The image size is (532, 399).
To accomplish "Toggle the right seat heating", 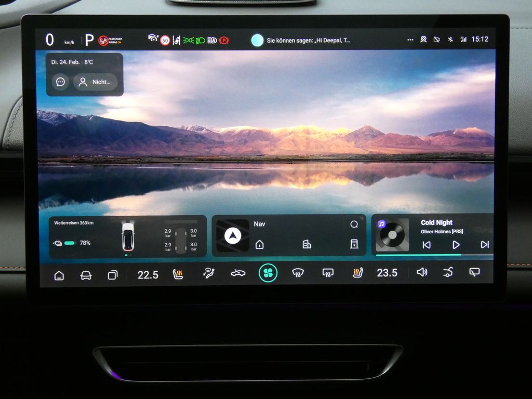I will click(357, 273).
